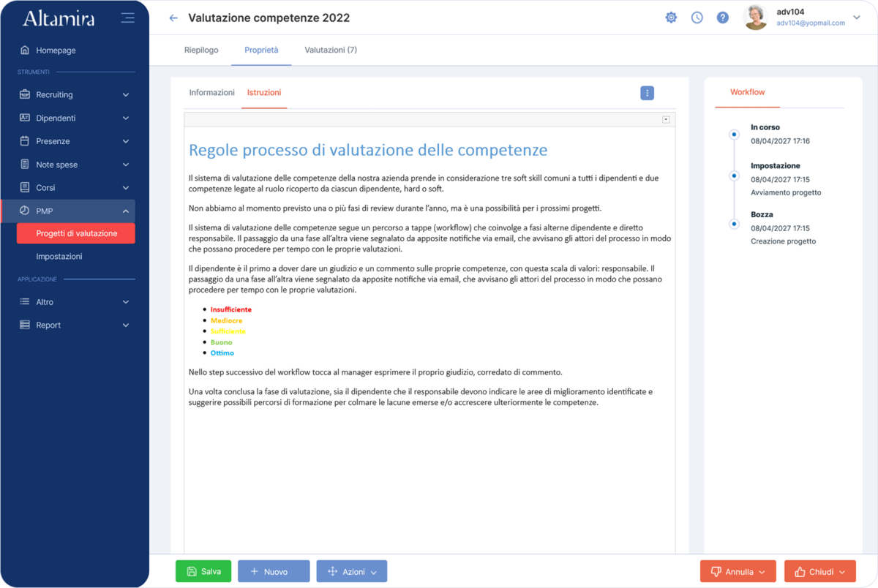The width and height of the screenshot is (878, 588).
Task: Select the Istruzioni tab
Action: (x=264, y=93)
